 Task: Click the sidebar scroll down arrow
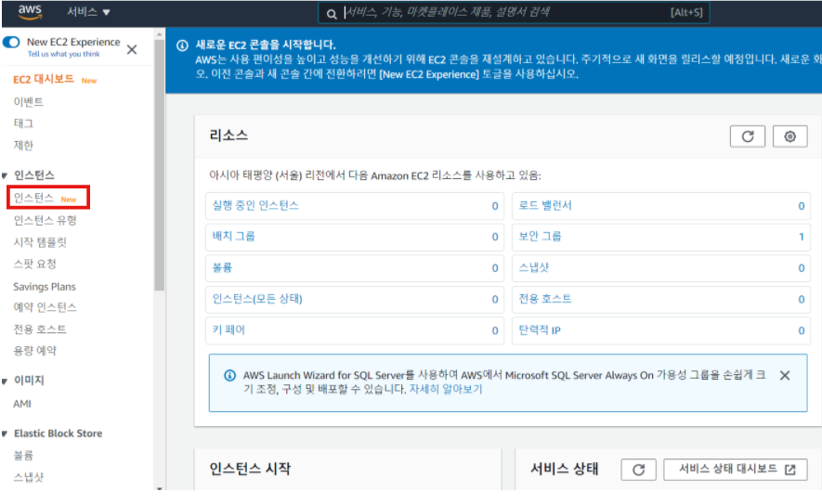[160, 487]
